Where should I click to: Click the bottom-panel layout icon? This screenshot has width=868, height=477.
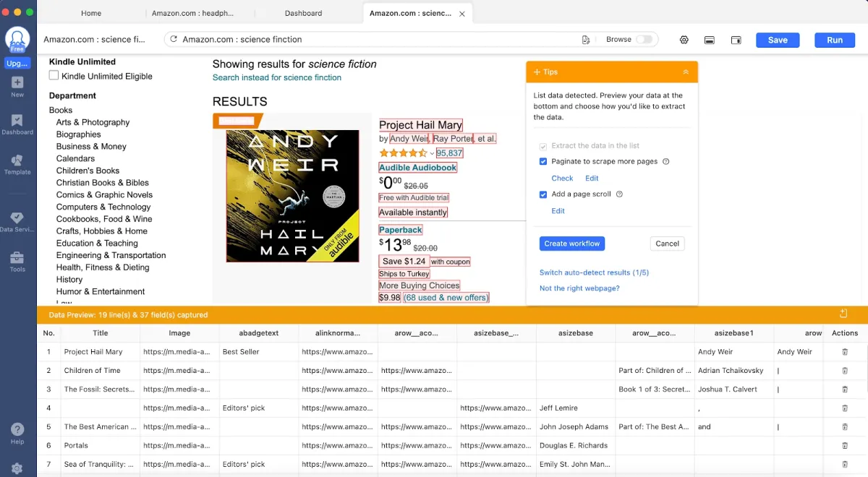point(710,40)
